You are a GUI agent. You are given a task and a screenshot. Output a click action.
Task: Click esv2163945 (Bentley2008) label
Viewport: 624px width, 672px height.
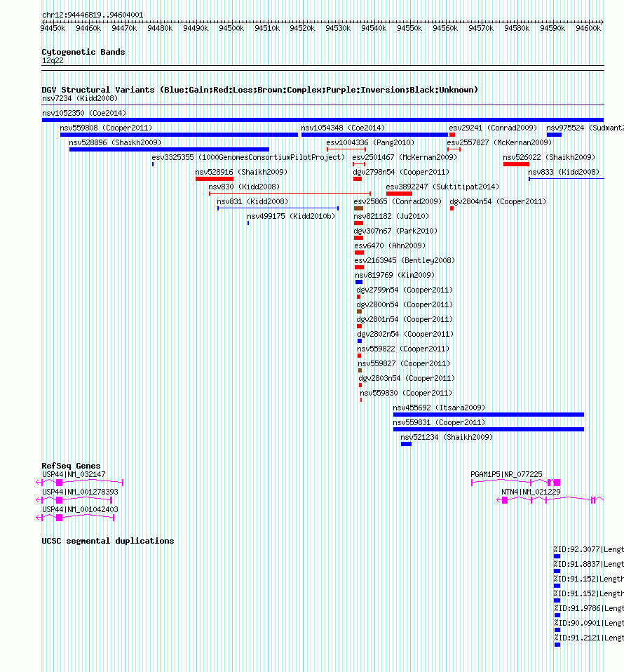click(405, 260)
